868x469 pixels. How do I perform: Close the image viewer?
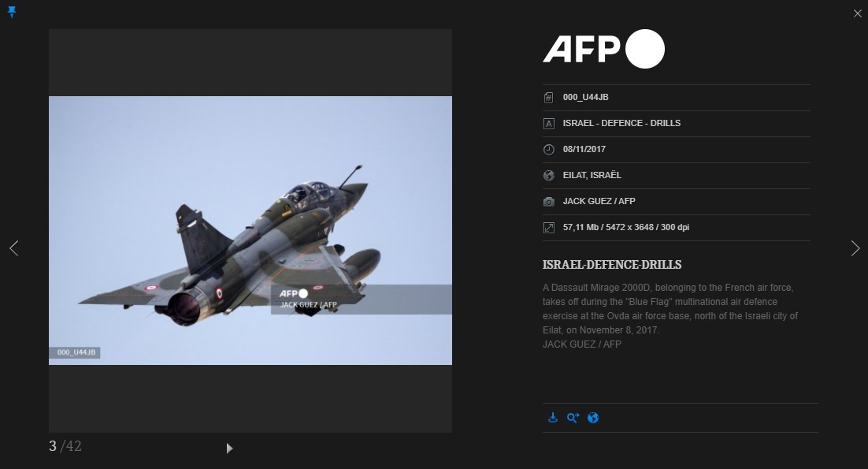click(857, 13)
